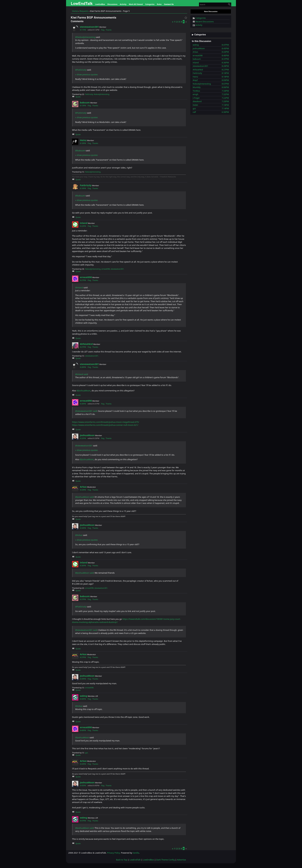The height and width of the screenshot is (868, 302).
Task: Start a New Discussion
Action: coord(211,11)
